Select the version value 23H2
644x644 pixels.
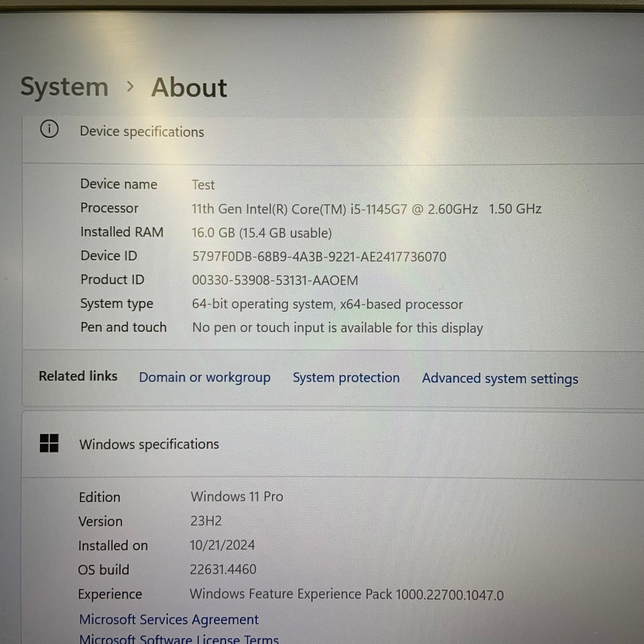(x=206, y=521)
